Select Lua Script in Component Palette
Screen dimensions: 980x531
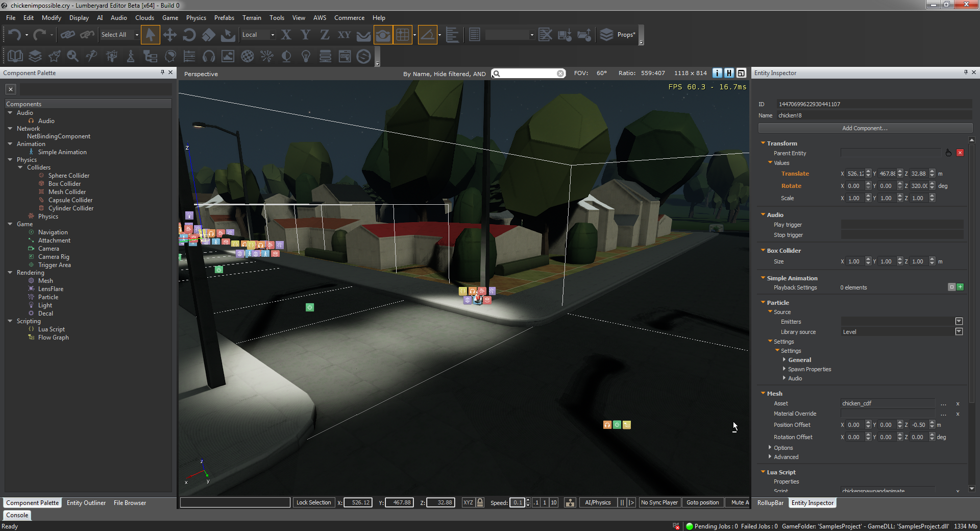(x=51, y=329)
